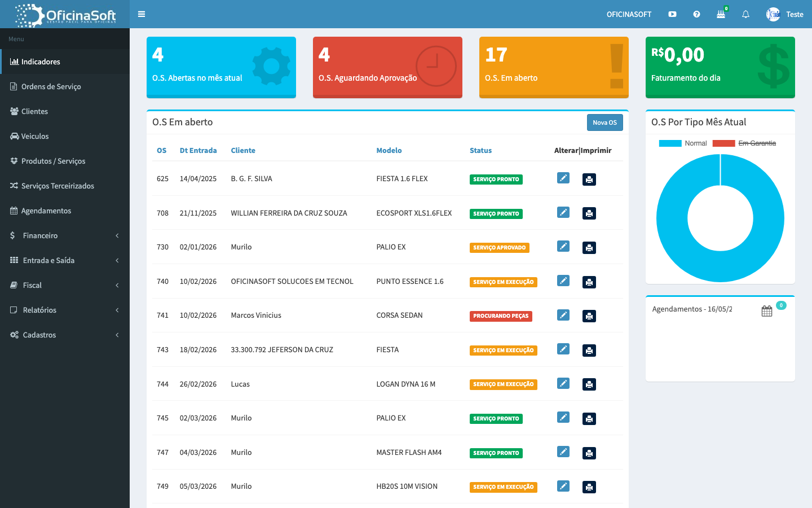Print OS 625 with printer icon
Image resolution: width=812 pixels, height=508 pixels.
click(589, 179)
